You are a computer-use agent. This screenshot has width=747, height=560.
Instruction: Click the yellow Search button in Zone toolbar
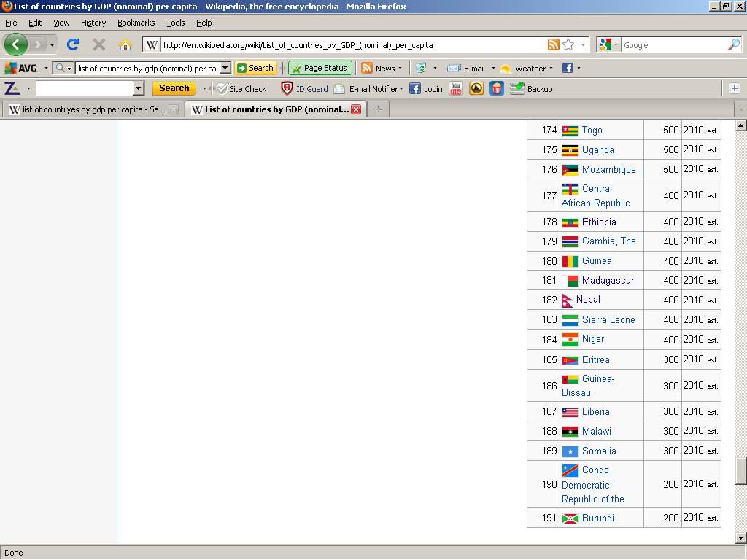coord(174,88)
